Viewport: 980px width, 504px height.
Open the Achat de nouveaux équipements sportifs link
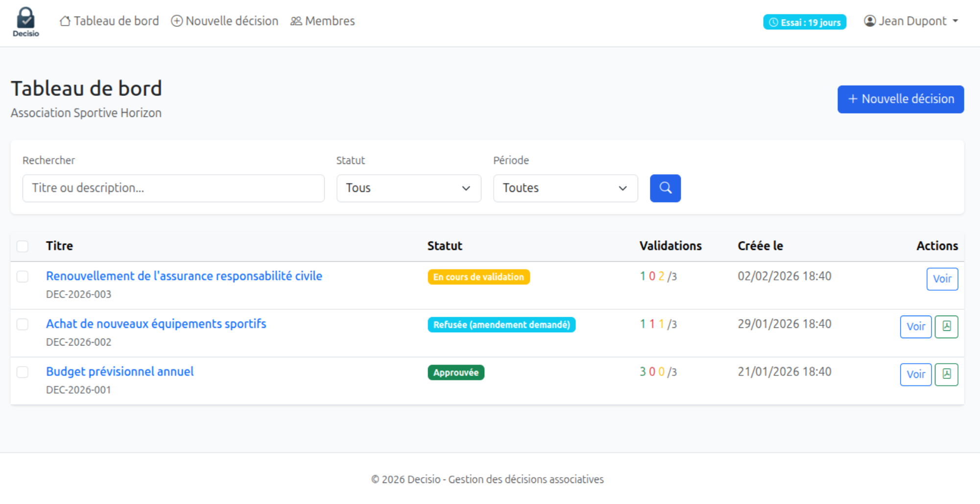tap(156, 324)
